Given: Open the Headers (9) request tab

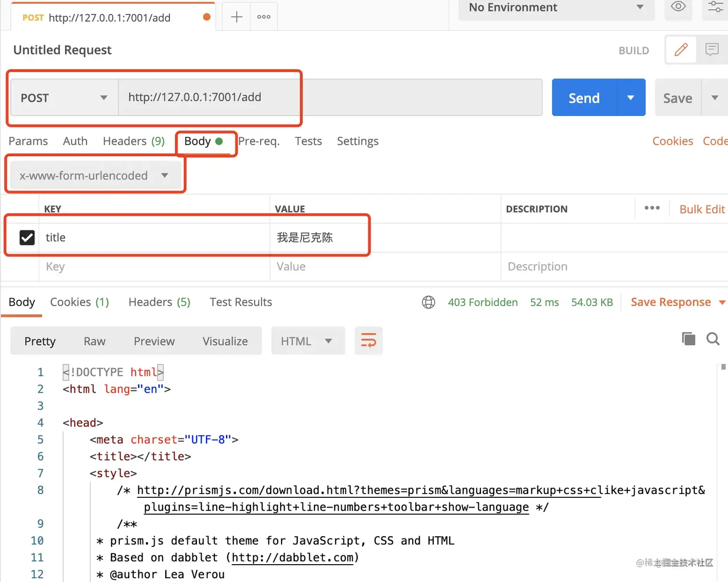Looking at the screenshot, I should click(x=134, y=141).
